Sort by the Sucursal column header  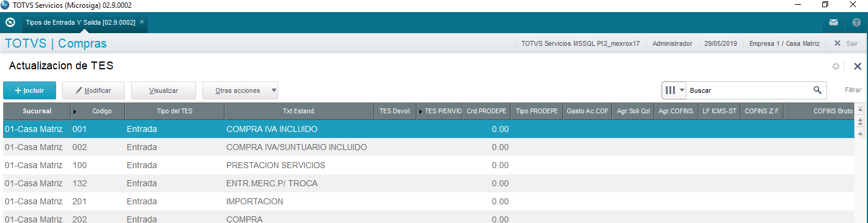[x=37, y=111]
